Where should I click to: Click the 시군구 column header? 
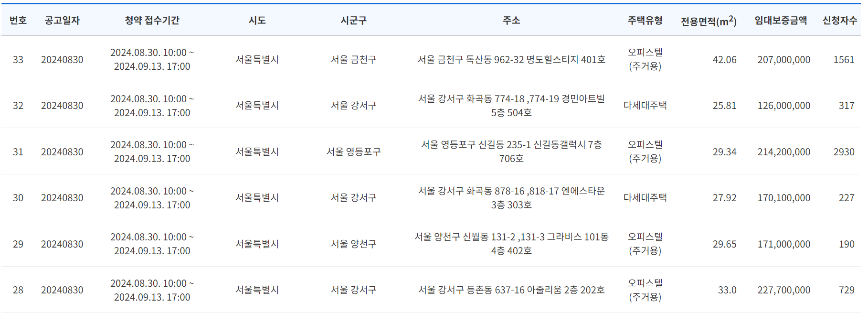pos(353,20)
